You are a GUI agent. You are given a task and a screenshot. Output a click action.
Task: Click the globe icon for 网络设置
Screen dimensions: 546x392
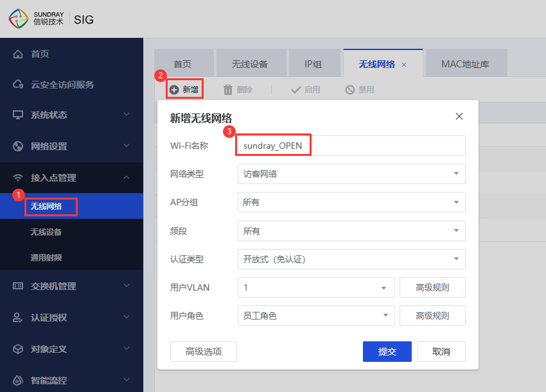18,146
